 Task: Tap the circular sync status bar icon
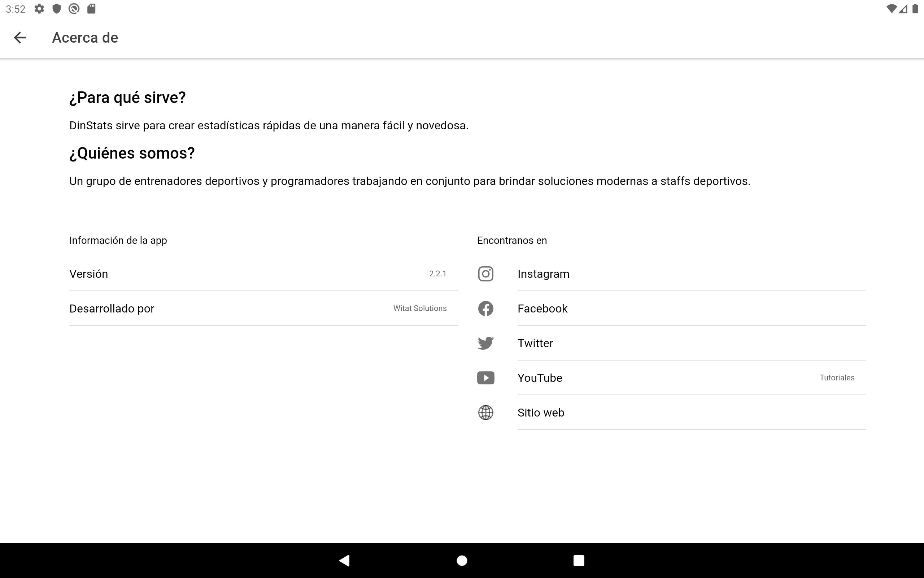(74, 9)
